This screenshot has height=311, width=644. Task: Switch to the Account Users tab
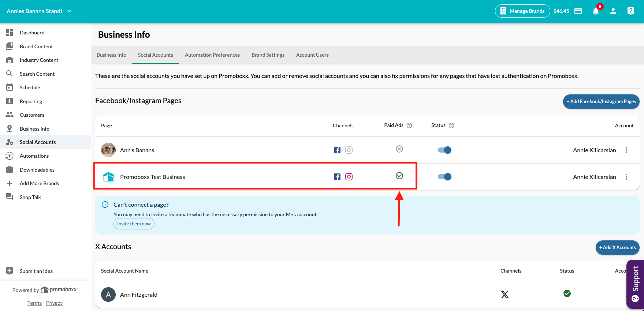pos(312,55)
